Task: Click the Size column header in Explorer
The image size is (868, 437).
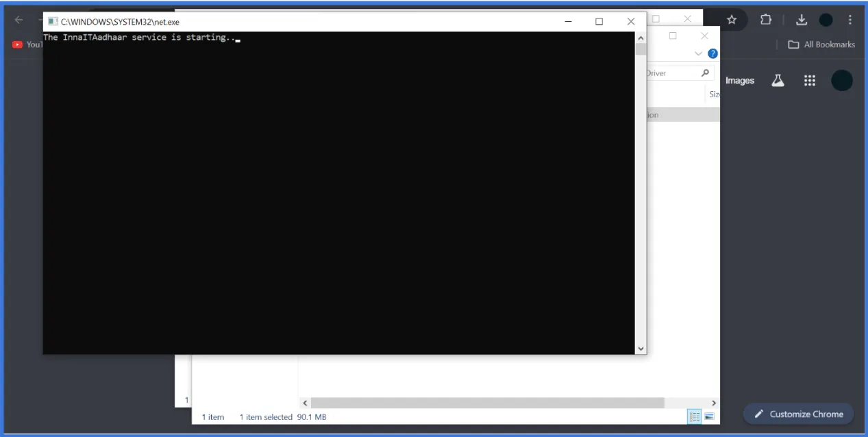Action: click(x=714, y=95)
